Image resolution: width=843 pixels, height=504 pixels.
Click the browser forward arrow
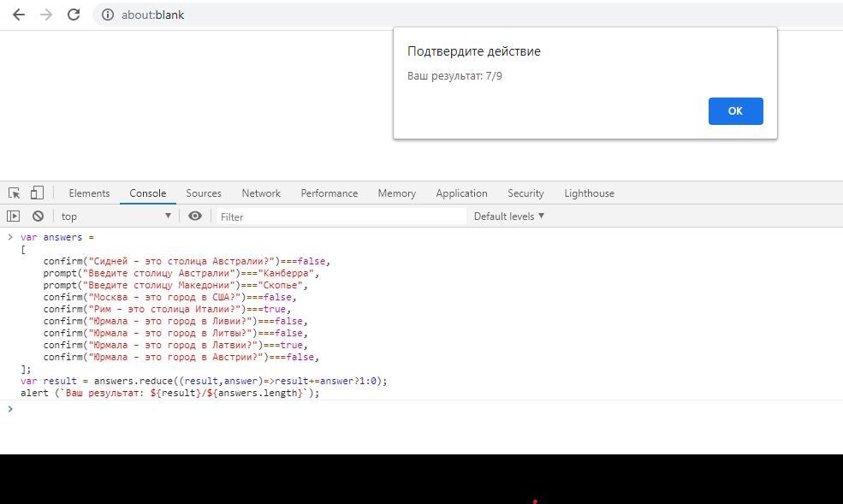click(x=46, y=15)
